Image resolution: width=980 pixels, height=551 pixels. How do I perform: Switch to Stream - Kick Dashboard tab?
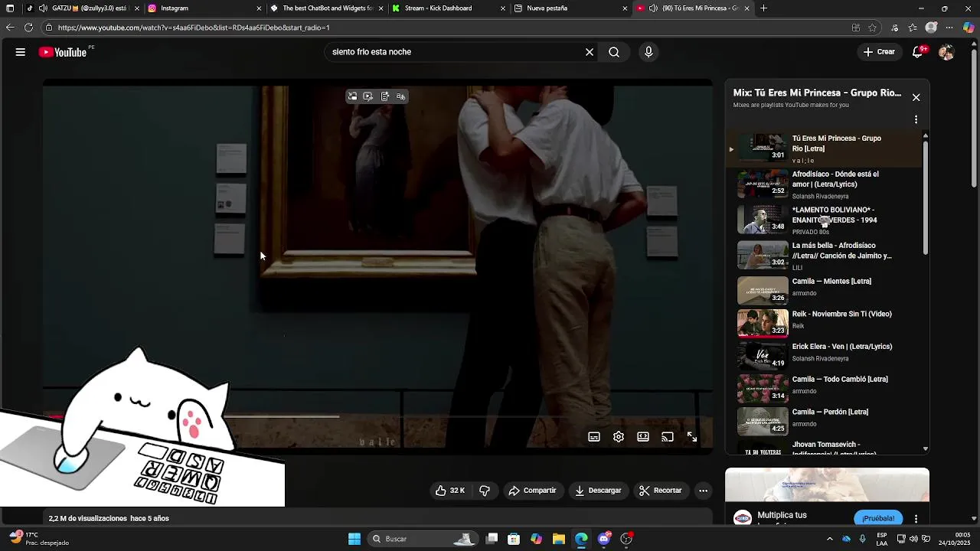[x=448, y=8]
